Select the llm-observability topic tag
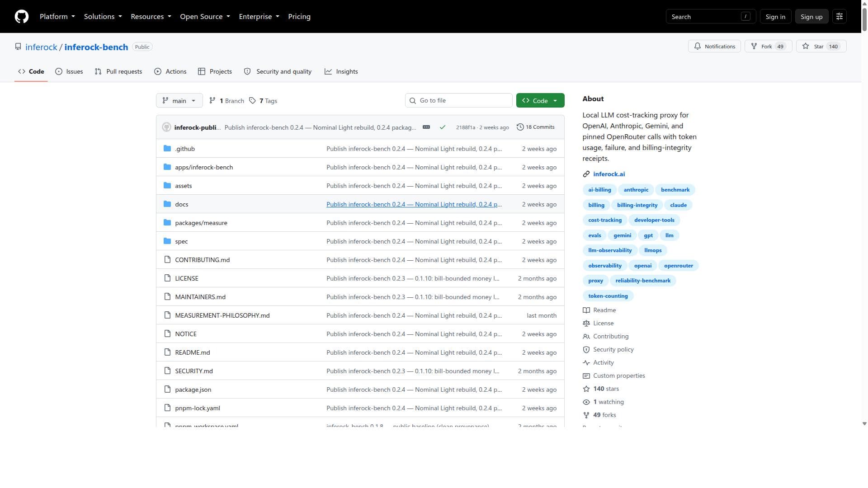The width and height of the screenshot is (868, 488). pyautogui.click(x=610, y=250)
